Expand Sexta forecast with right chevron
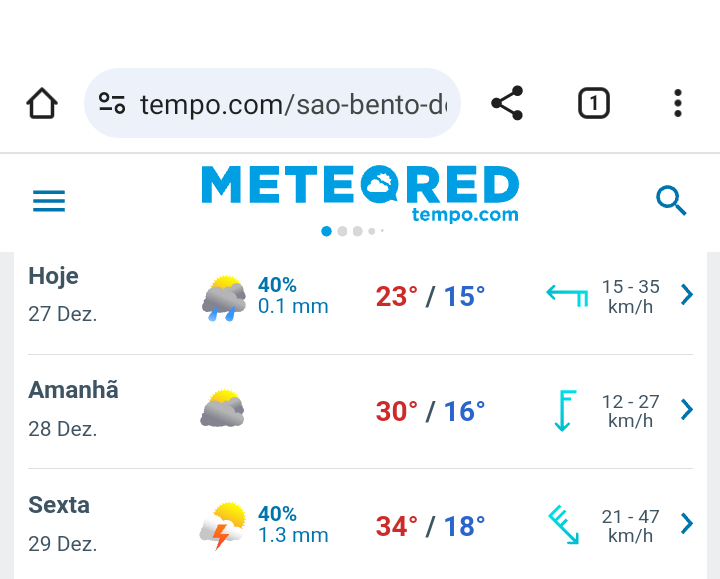Image resolution: width=720 pixels, height=579 pixels. click(687, 524)
